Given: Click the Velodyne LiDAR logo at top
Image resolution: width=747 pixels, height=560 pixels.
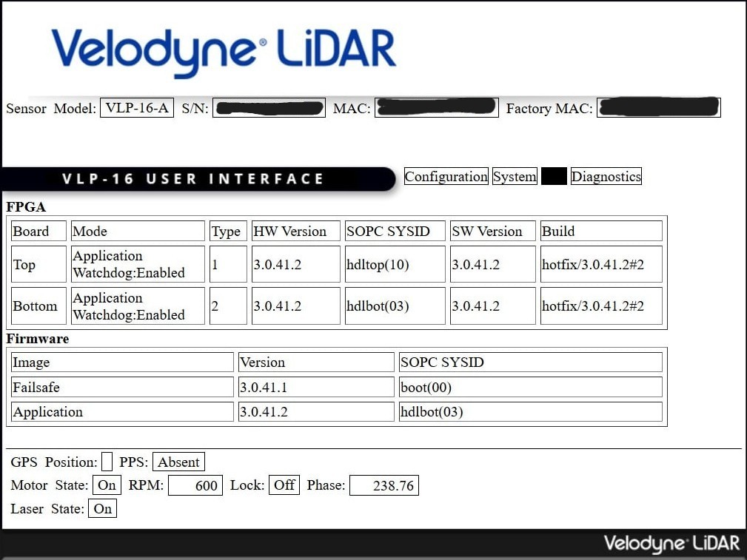Looking at the screenshot, I should (x=224, y=52).
